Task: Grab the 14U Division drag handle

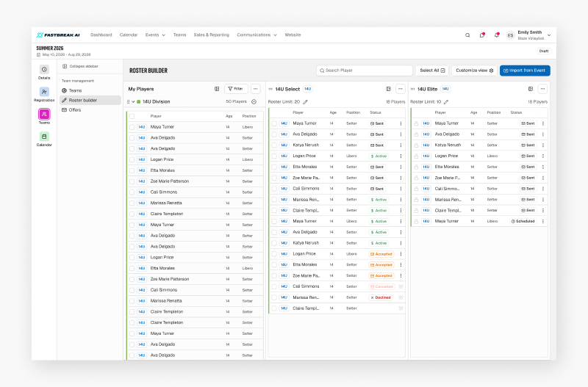Action: (x=128, y=102)
